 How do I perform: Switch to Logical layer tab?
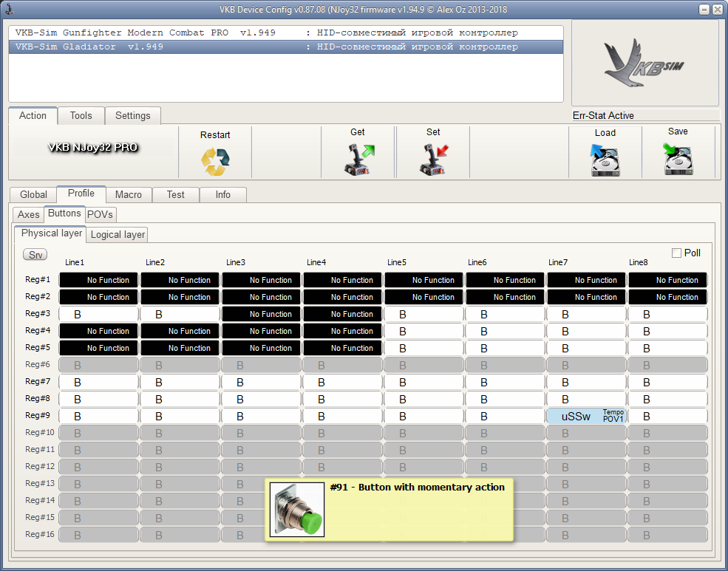pos(118,234)
